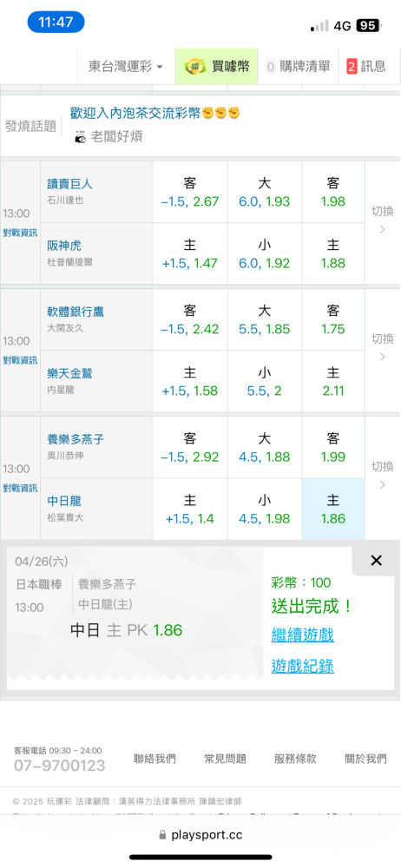401x868 pixels.
Task: Tap the 11:47 status bar clock
Action: (x=56, y=23)
